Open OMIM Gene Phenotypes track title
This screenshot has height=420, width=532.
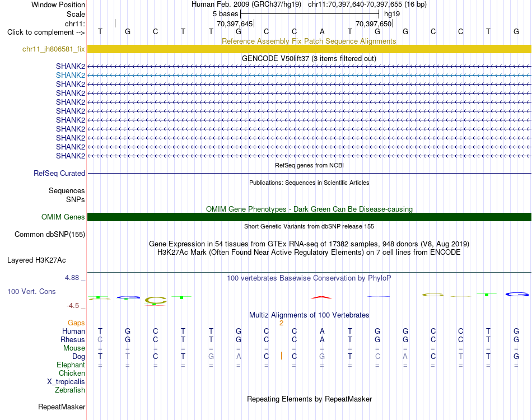309,209
